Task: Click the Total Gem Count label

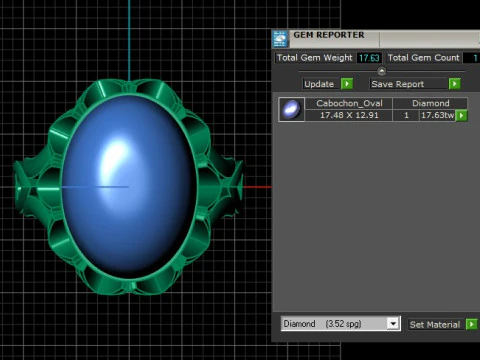Action: click(x=423, y=58)
